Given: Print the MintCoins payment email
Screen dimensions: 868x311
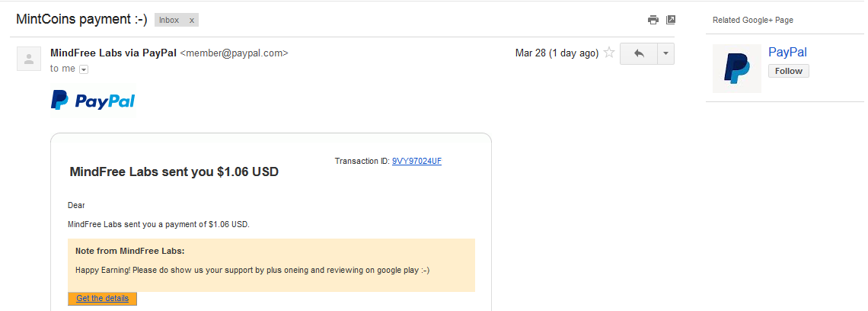Looking at the screenshot, I should pyautogui.click(x=653, y=20).
